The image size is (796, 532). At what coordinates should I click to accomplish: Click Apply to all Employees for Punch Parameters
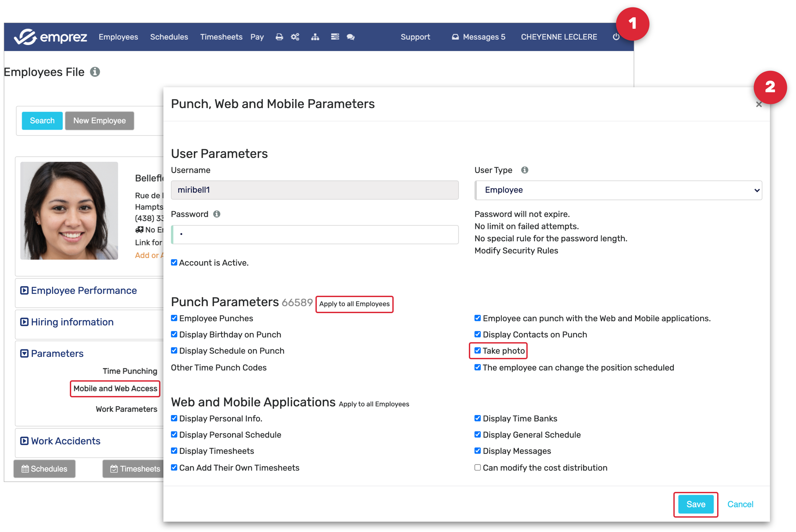coord(354,304)
